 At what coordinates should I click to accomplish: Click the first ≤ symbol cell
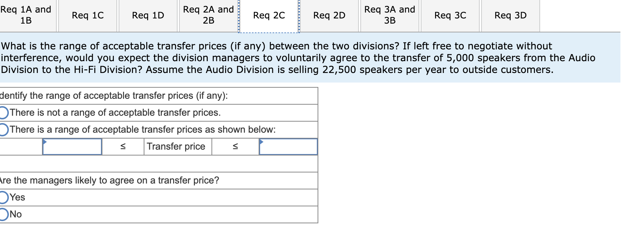click(x=123, y=147)
